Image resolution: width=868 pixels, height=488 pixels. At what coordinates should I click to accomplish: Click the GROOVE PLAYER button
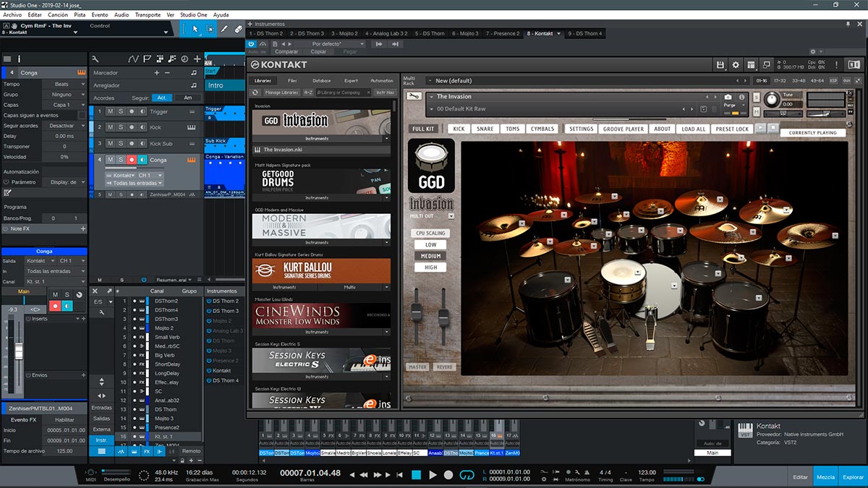pyautogui.click(x=624, y=129)
